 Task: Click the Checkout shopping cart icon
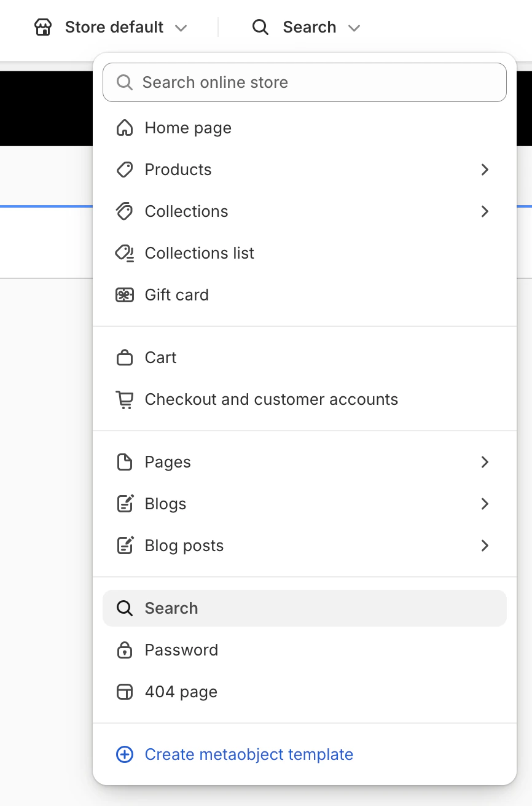tap(125, 399)
